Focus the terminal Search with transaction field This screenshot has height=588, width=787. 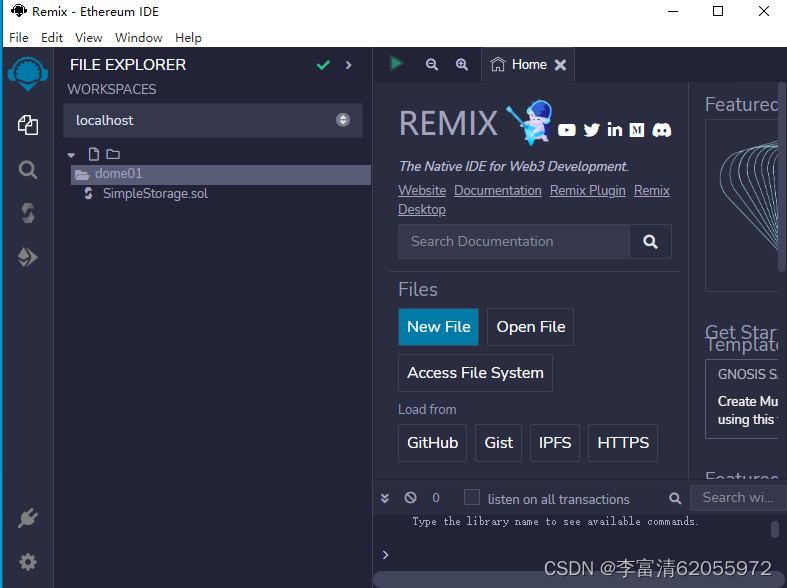pos(738,498)
